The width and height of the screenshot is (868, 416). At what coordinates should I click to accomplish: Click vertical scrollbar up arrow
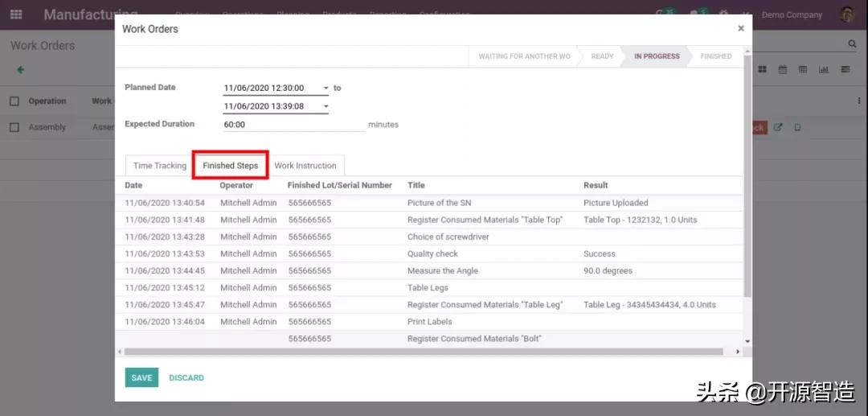748,51
